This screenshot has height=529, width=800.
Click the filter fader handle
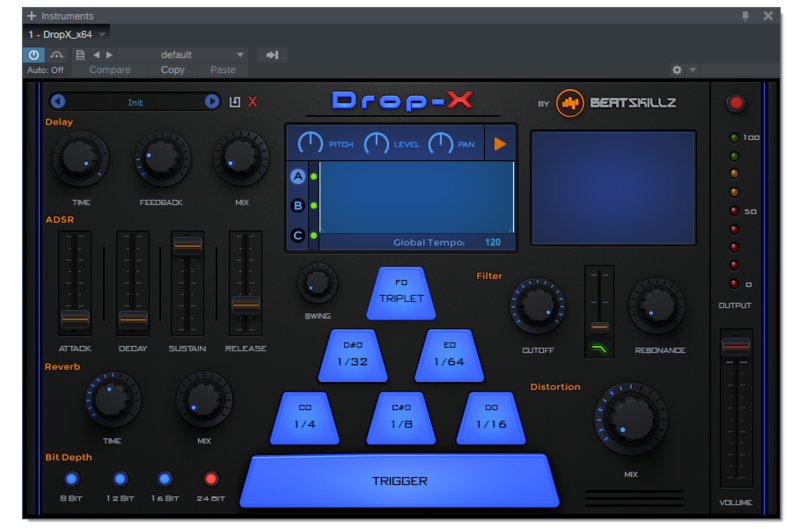[599, 326]
